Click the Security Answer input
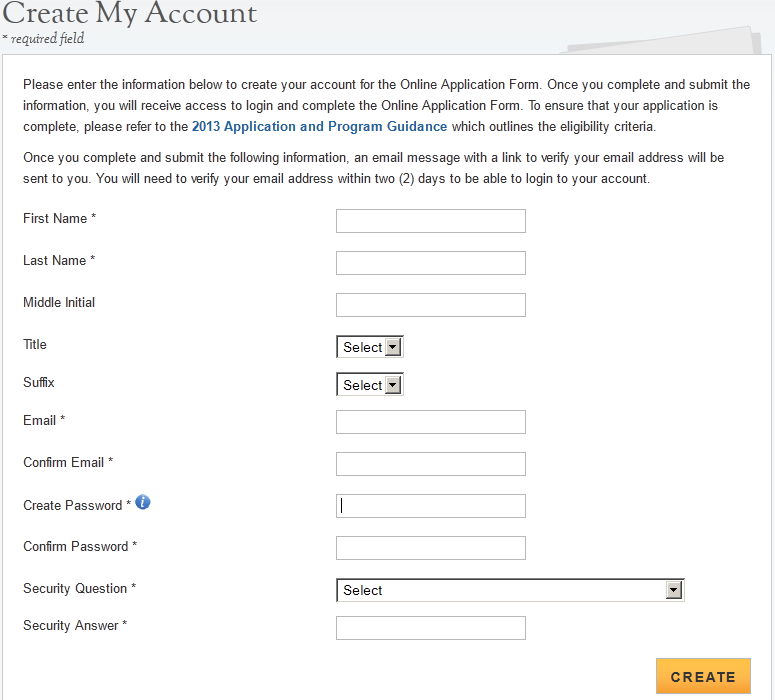 click(x=430, y=628)
